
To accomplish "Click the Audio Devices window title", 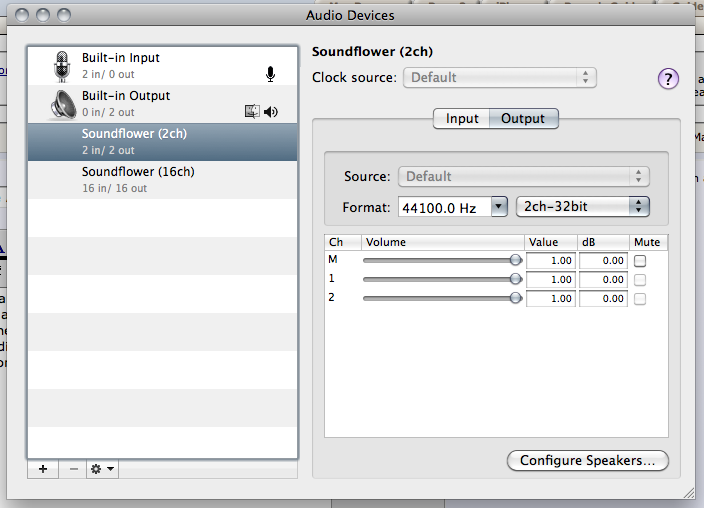I will pyautogui.click(x=350, y=15).
